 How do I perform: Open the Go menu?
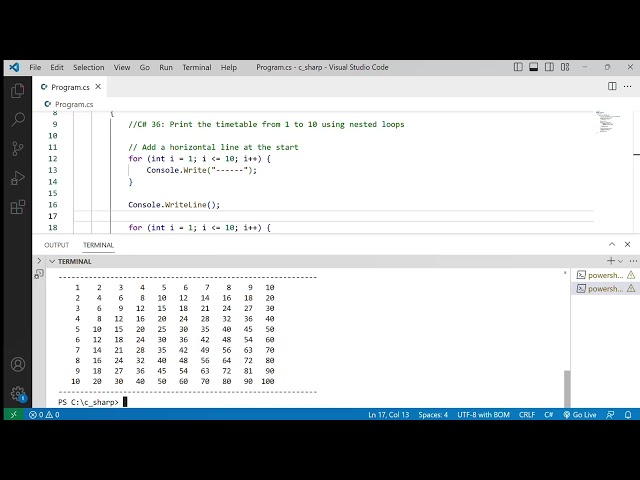144,67
